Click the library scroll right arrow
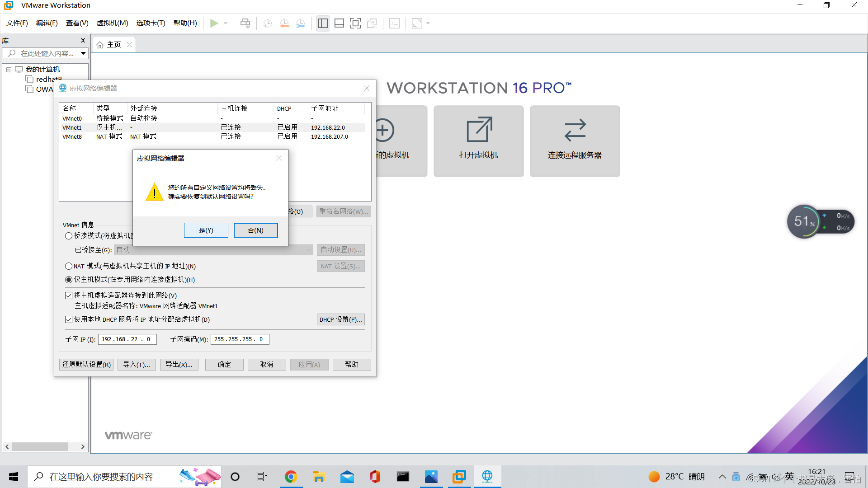Image resolution: width=868 pixels, height=488 pixels. pos(83,446)
